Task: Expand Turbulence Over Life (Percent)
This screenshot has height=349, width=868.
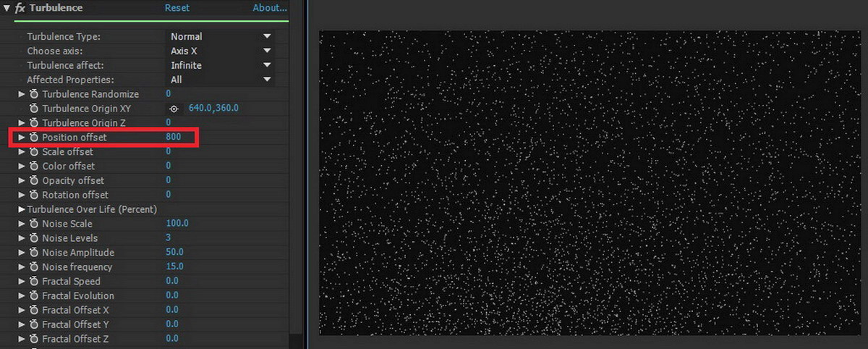Action: pyautogui.click(x=22, y=209)
